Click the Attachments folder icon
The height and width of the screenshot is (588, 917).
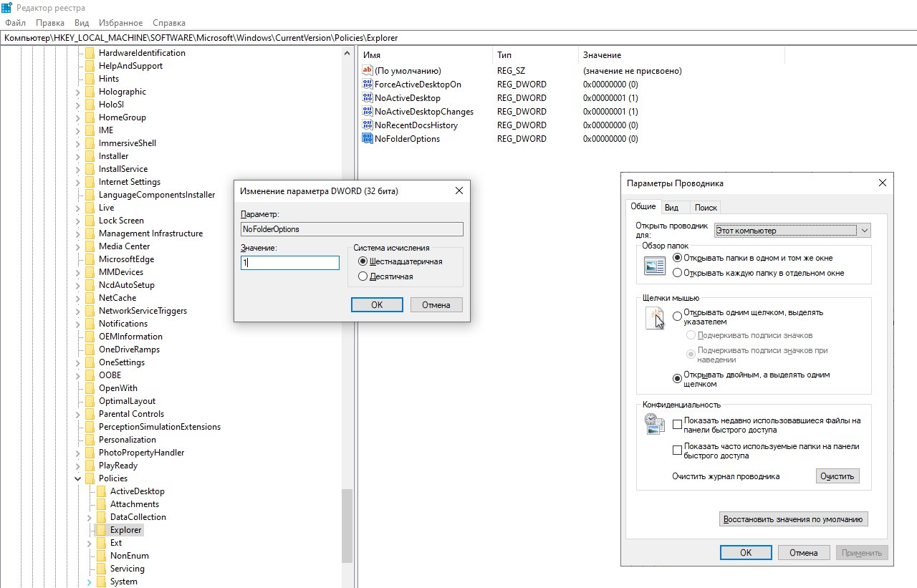tap(101, 504)
